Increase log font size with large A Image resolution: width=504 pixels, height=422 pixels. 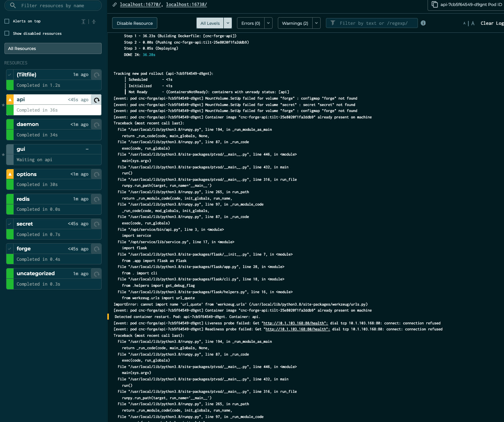(473, 23)
